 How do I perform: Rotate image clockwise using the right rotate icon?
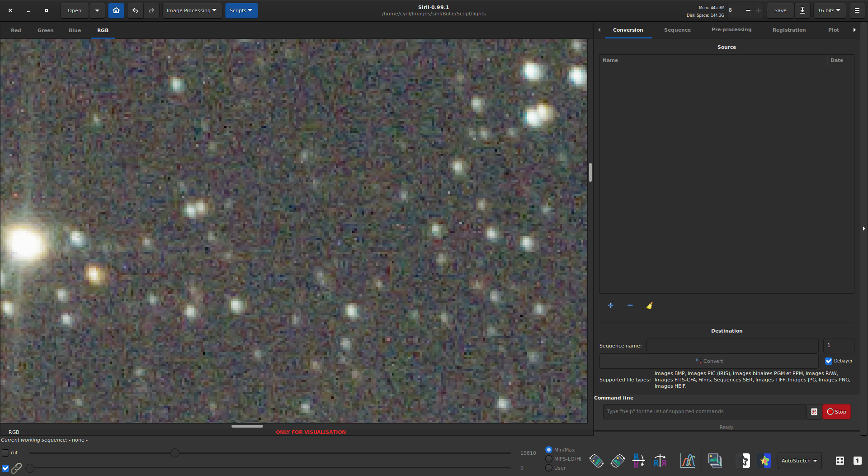[618, 461]
